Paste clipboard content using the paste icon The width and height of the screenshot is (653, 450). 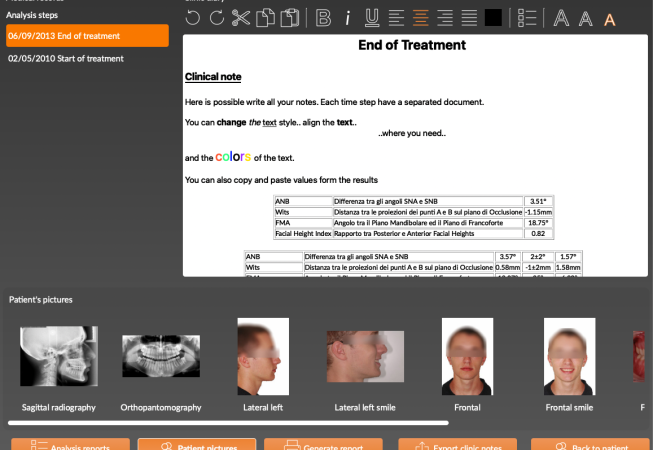[x=290, y=18]
